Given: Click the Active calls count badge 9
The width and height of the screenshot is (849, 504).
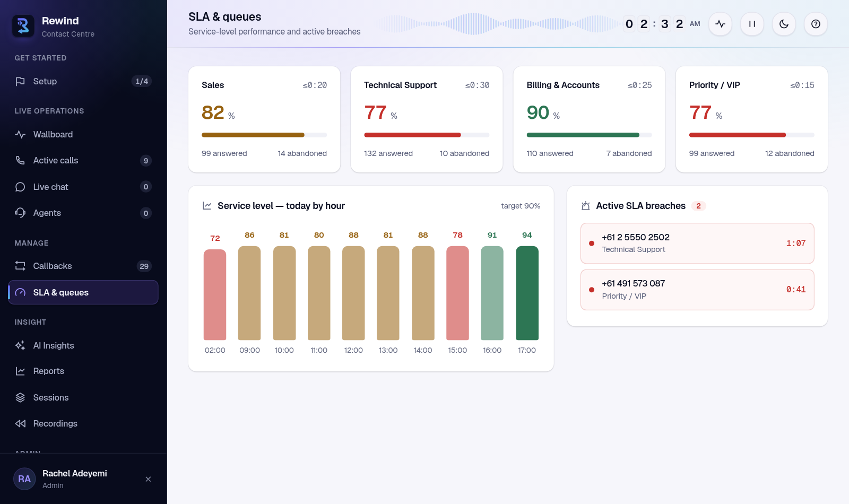Looking at the screenshot, I should pyautogui.click(x=146, y=160).
